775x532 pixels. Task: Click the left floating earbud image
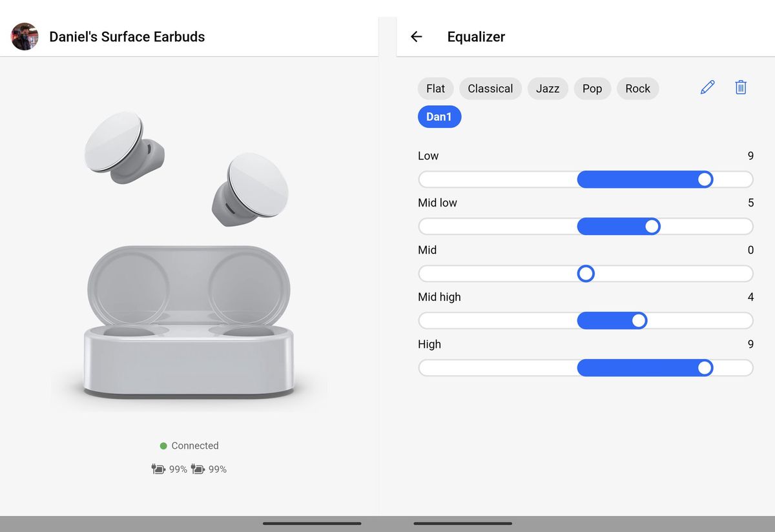[x=124, y=147]
